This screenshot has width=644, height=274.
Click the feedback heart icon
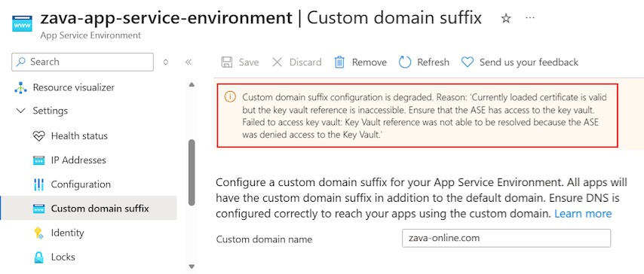pyautogui.click(x=468, y=62)
